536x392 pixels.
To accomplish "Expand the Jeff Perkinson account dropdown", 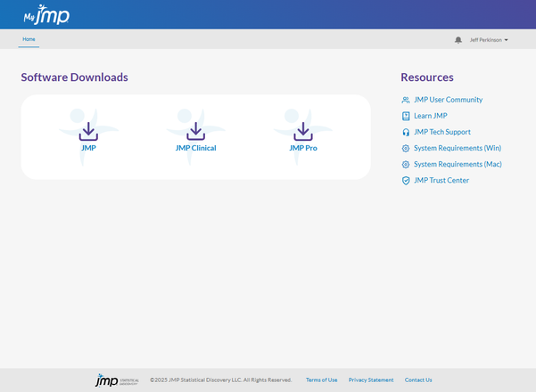I will (489, 40).
